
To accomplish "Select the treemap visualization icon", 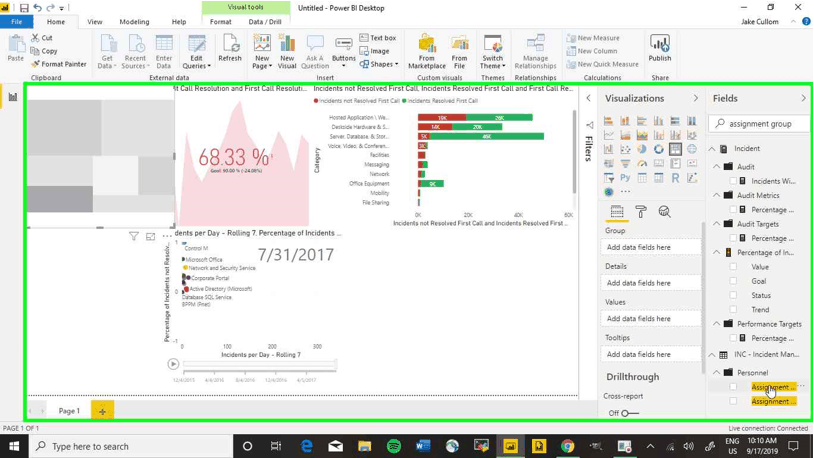I will tap(675, 149).
